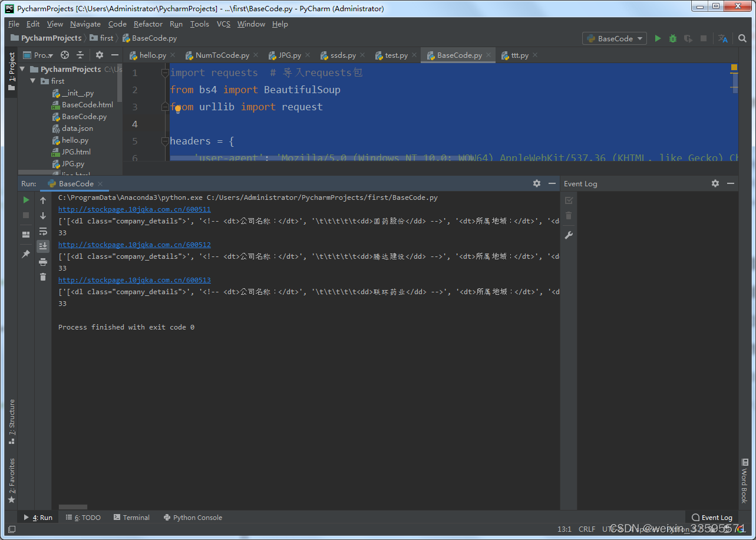Open CRLF line separator selector in the status bar

click(x=587, y=529)
